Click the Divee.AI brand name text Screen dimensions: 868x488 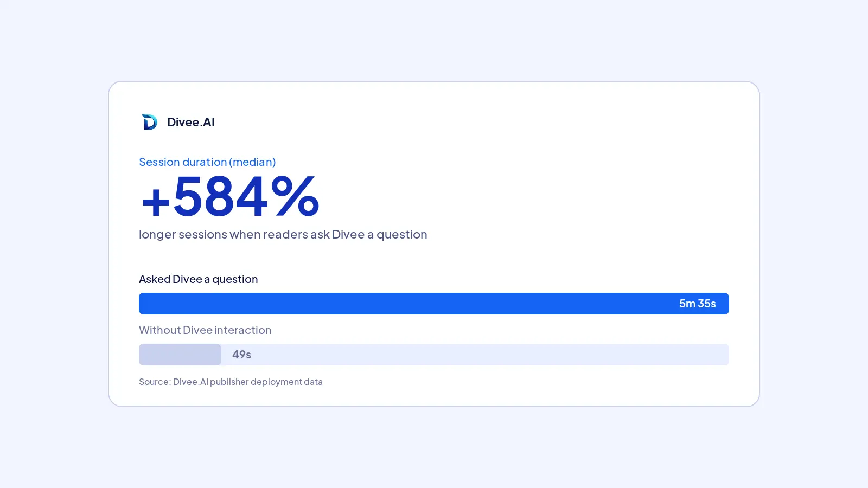(x=191, y=122)
